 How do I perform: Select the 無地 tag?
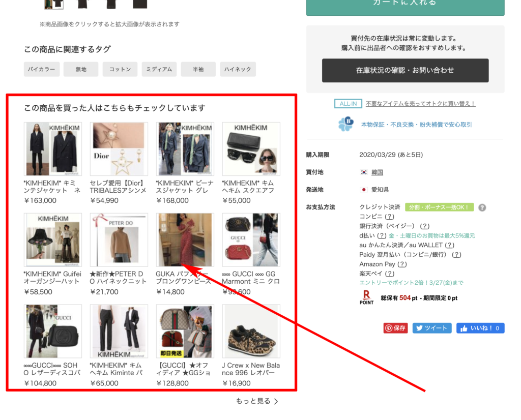(81, 69)
